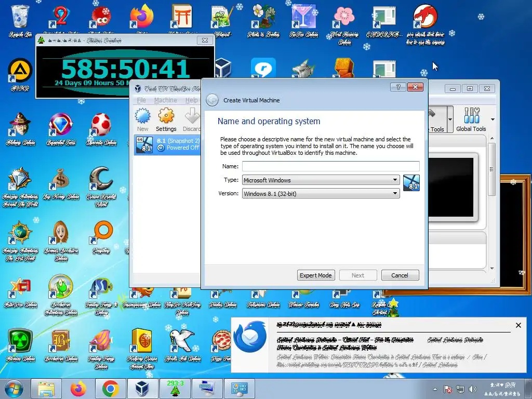Viewport: 532px width, 399px height.
Task: Click VirtualBox details scrollbar up arrow
Action: (x=492, y=138)
